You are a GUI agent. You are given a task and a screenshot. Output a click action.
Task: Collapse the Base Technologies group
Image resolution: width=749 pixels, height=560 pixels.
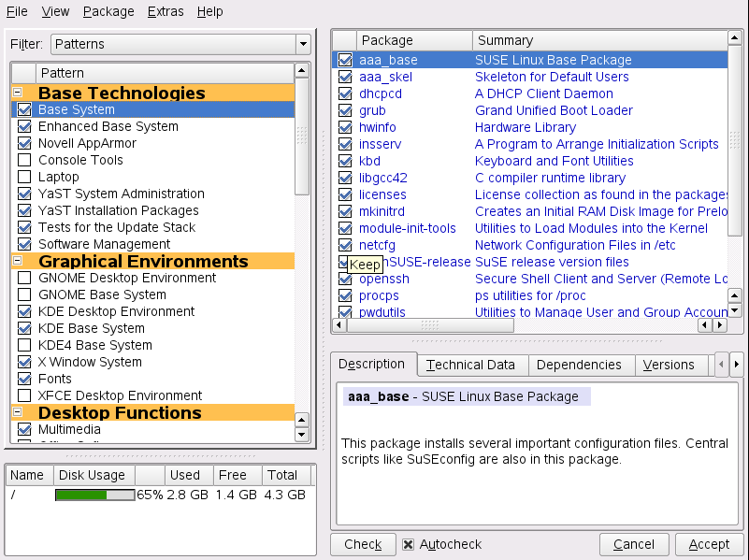pyautogui.click(x=18, y=93)
